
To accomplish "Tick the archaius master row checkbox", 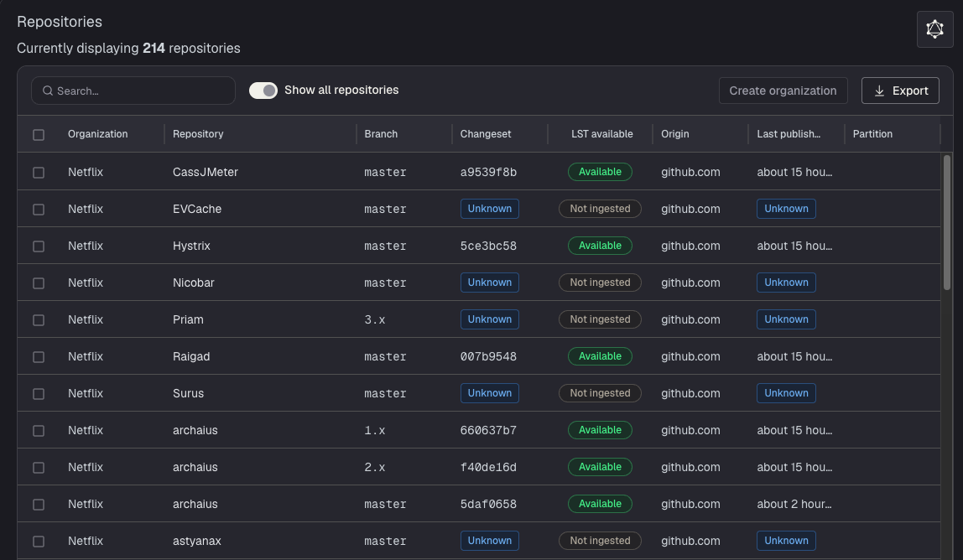I will [x=39, y=504].
